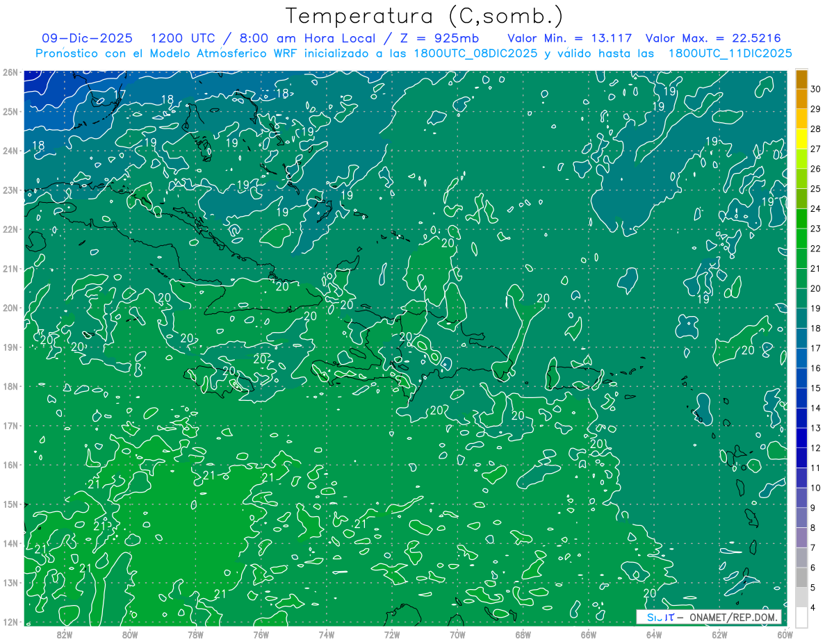Image resolution: width=834 pixels, height=644 pixels.
Task: Click the 82W longitude axis label
Action: click(65, 634)
